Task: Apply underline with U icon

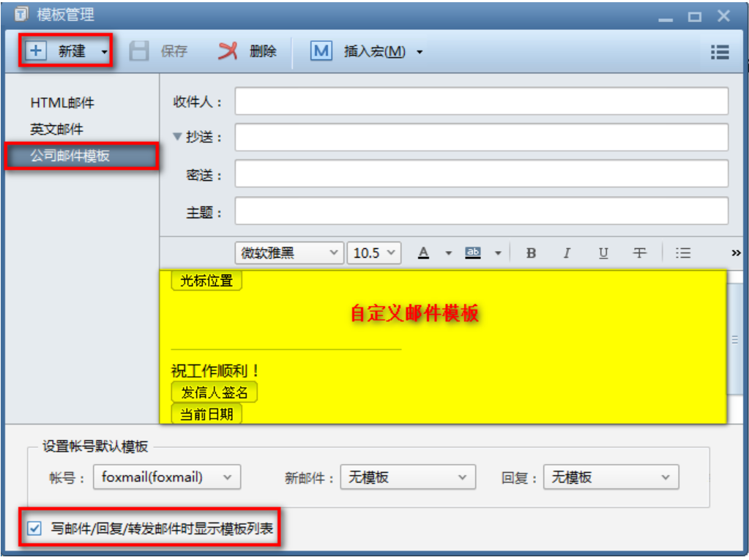Action: (x=603, y=253)
